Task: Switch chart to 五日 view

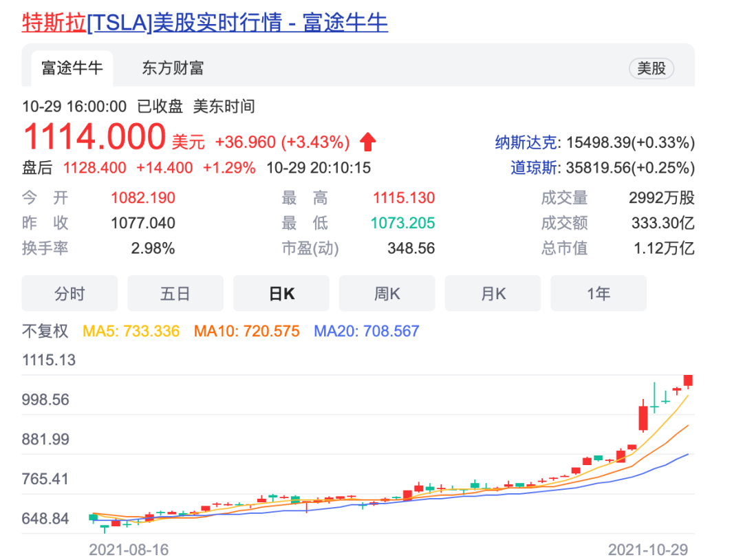Action: coord(175,294)
